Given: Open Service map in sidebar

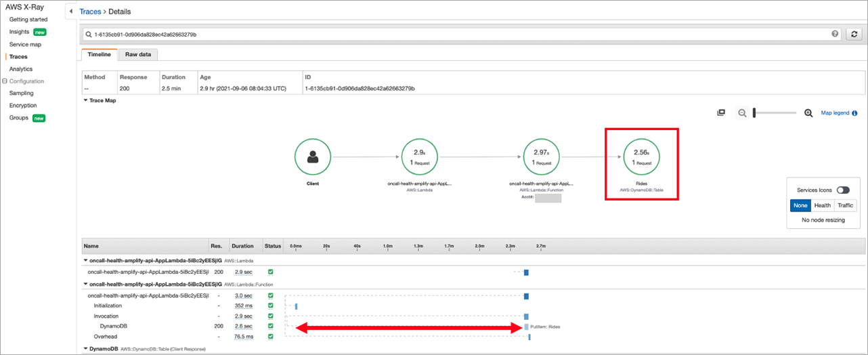Looking at the screenshot, I should coord(25,44).
